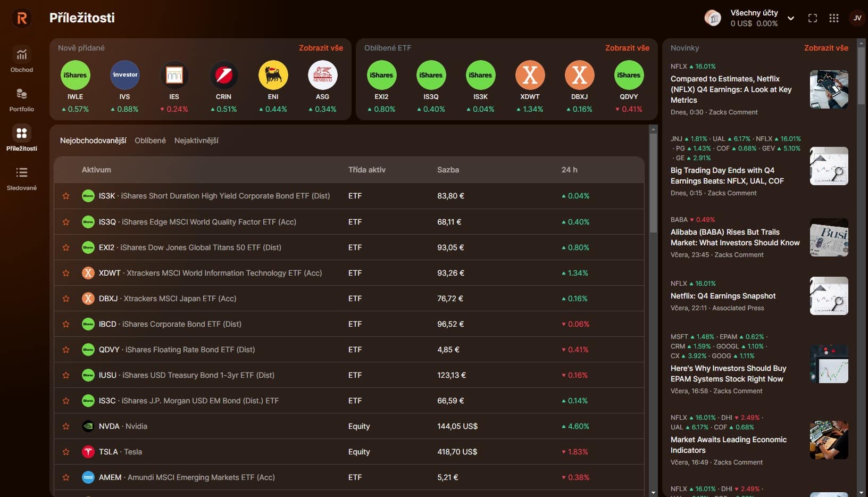Screen dimensions: 868x497
Task: Open the apps grid menu
Action: (x=833, y=18)
